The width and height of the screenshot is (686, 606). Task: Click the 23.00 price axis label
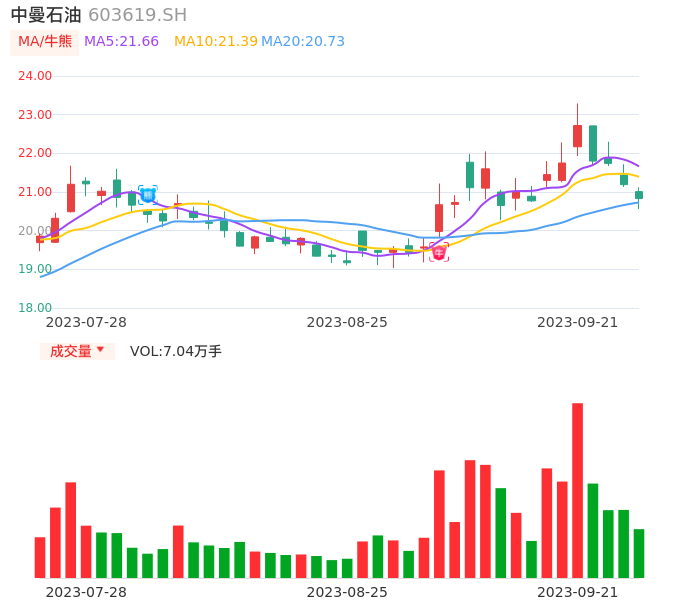pos(35,115)
